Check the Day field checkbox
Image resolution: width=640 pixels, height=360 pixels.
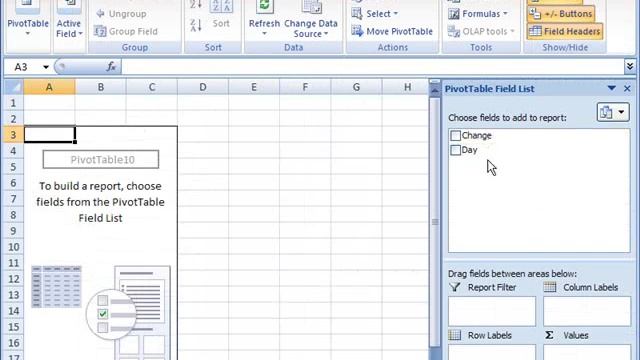pyautogui.click(x=456, y=150)
